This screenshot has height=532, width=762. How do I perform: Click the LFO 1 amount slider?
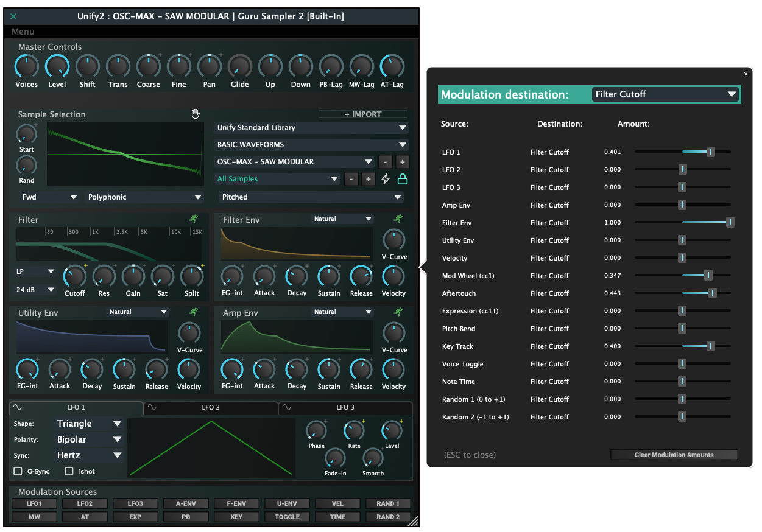683,152
